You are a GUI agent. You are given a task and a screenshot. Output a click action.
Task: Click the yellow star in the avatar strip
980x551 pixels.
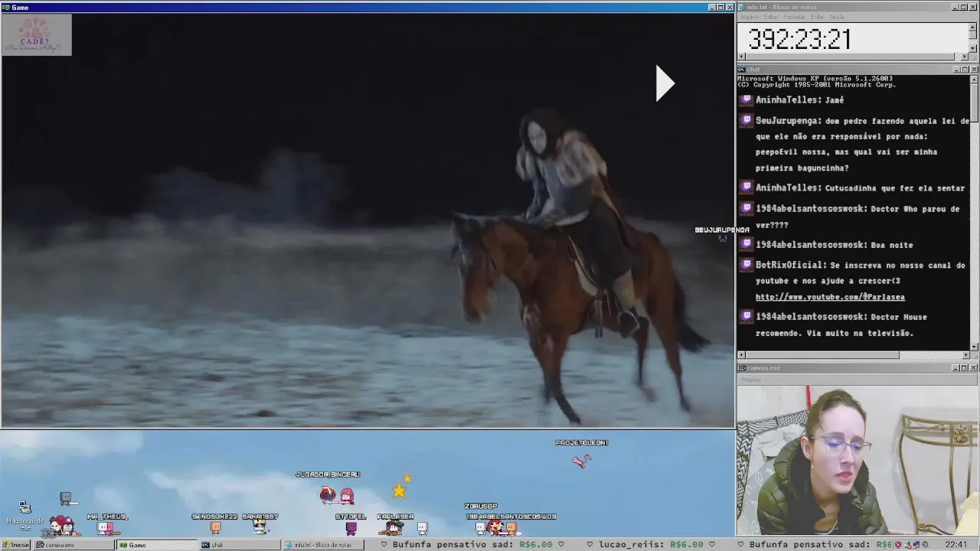pyautogui.click(x=399, y=491)
